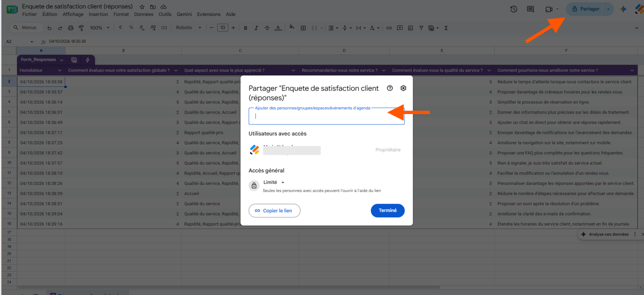Open the Affichage menu
644x295 pixels.
pyautogui.click(x=73, y=14)
